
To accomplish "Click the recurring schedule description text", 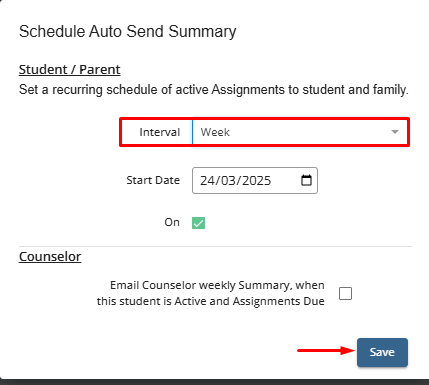I will tap(214, 90).
